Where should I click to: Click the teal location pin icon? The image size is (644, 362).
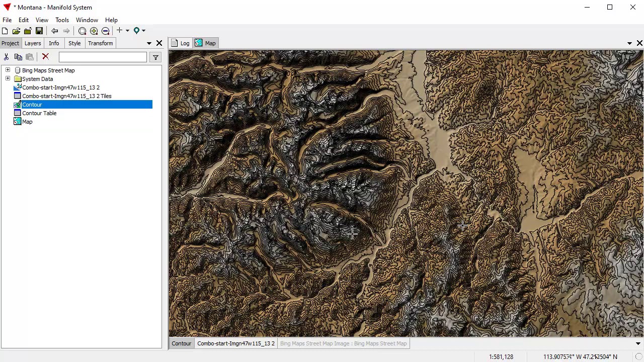[136, 31]
